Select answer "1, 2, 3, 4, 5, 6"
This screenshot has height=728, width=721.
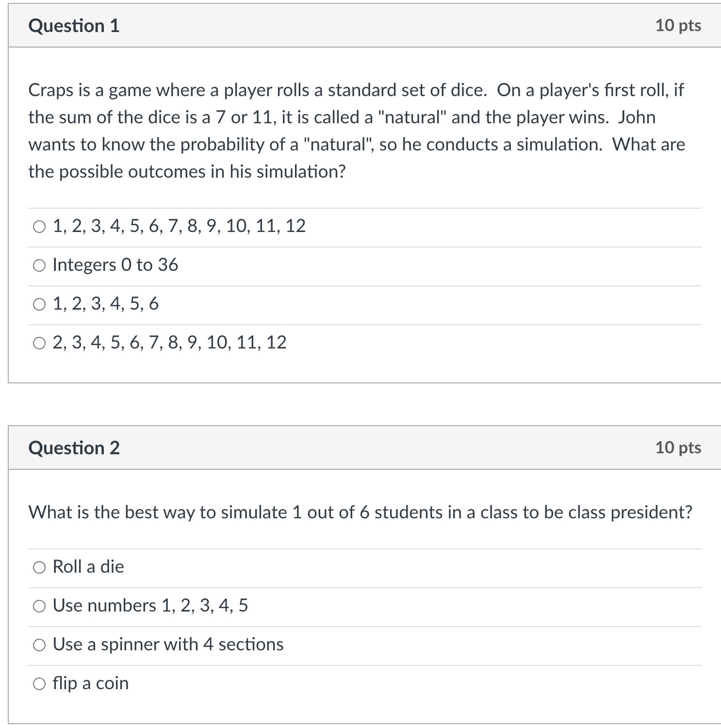[x=40, y=304]
